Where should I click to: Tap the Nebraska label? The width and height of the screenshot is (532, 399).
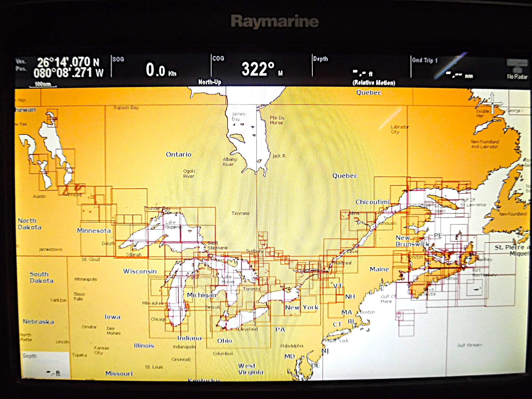(38, 321)
